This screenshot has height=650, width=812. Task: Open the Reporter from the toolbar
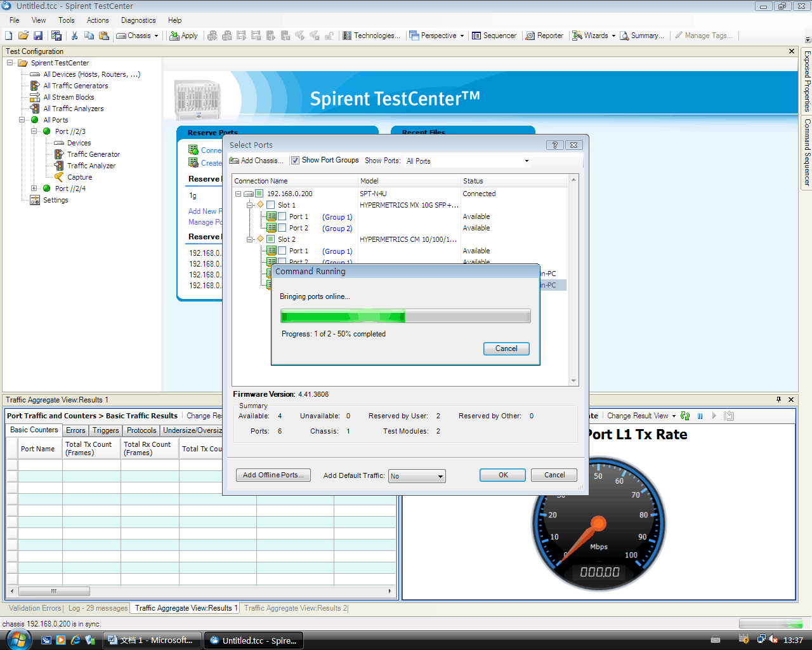pos(544,36)
